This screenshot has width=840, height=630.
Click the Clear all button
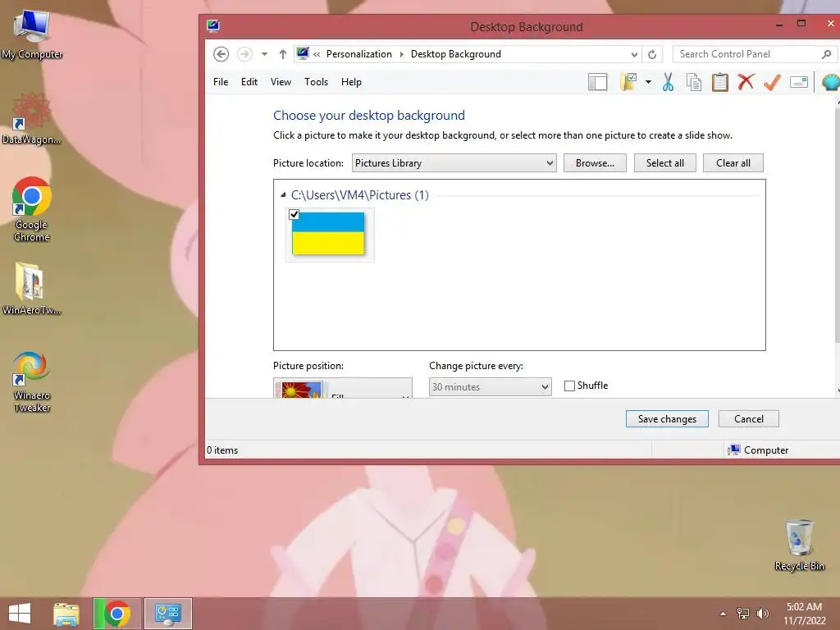(733, 163)
